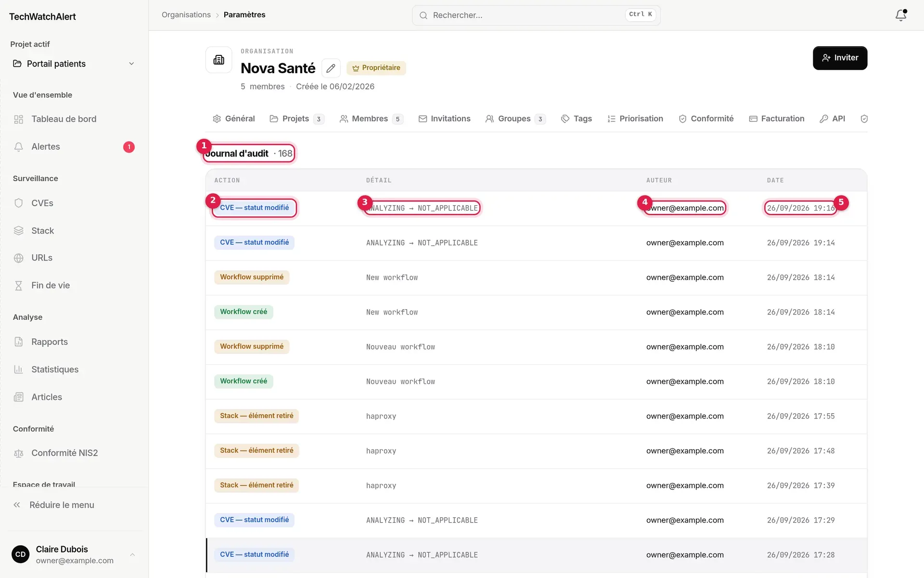Switch to the Membres tab

click(371, 119)
